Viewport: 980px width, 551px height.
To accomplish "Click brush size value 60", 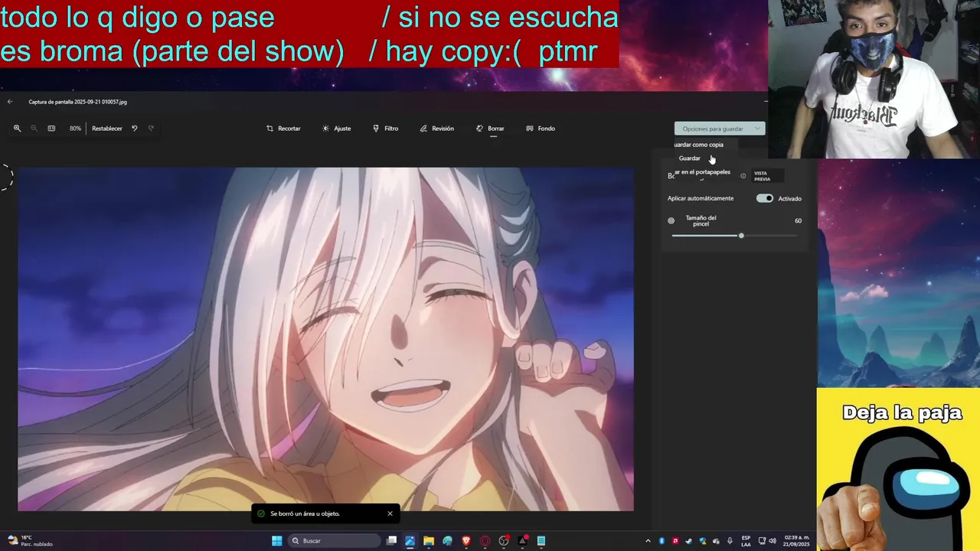I will pos(798,220).
